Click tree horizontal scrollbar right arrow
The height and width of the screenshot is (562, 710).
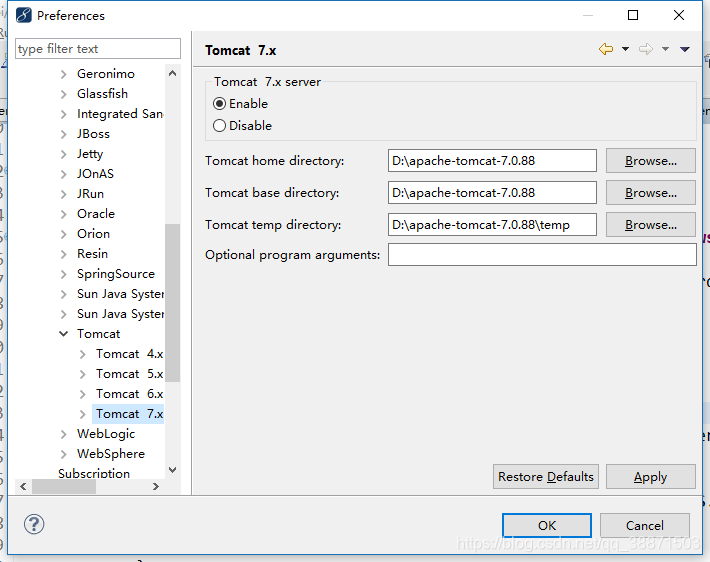[156, 486]
